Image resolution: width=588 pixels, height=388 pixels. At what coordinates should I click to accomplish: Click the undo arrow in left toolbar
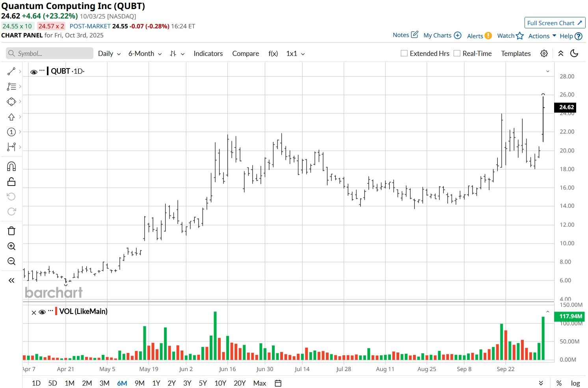click(x=11, y=197)
